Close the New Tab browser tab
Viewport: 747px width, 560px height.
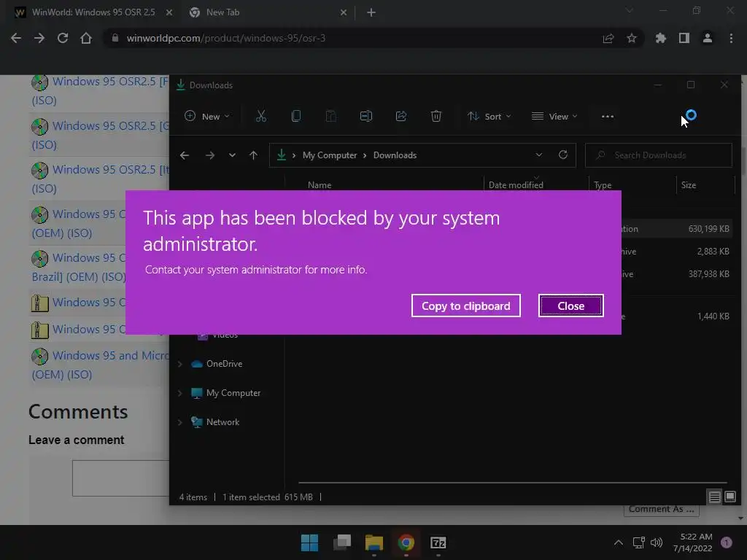coord(344,13)
